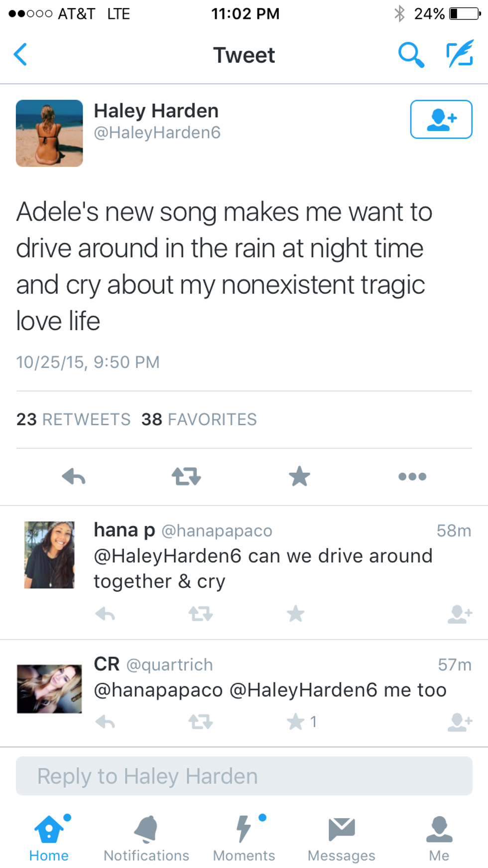Favorite the main tweet star
The width and height of the screenshot is (488, 868).
pos(299,477)
